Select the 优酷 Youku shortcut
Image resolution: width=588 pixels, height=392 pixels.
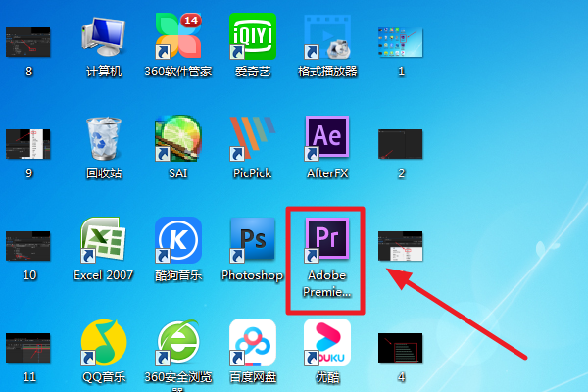327,342
